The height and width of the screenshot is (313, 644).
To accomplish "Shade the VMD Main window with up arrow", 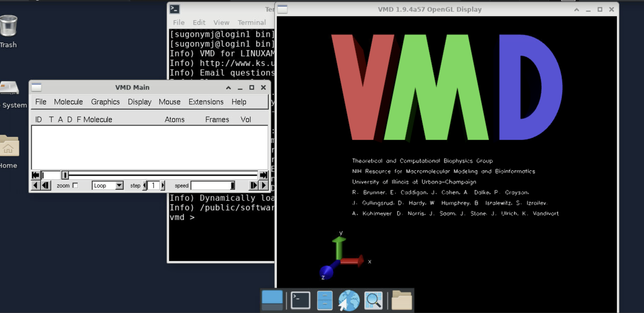I will (228, 87).
